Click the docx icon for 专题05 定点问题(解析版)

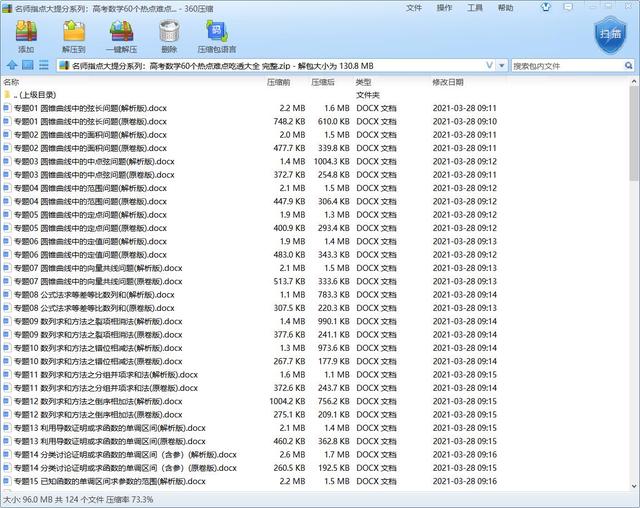pos(7,215)
